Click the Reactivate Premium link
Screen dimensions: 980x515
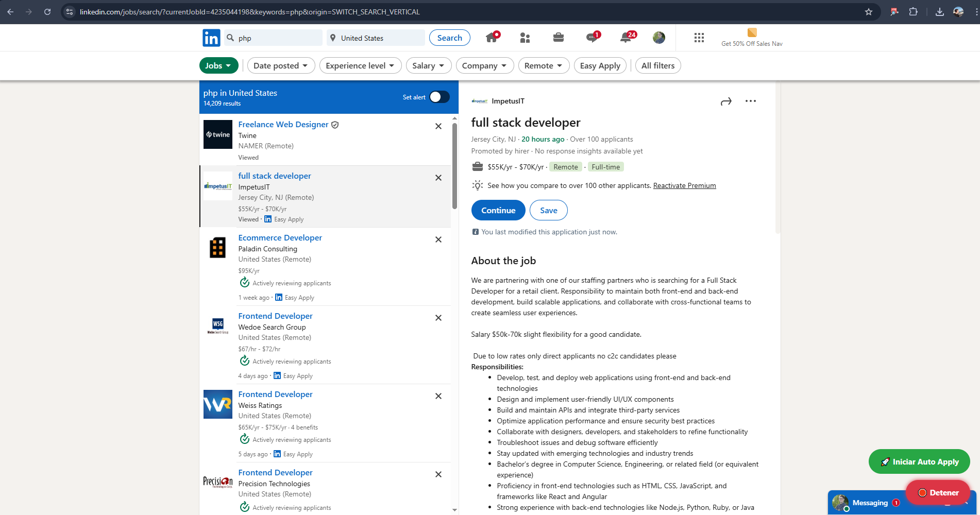pyautogui.click(x=684, y=185)
